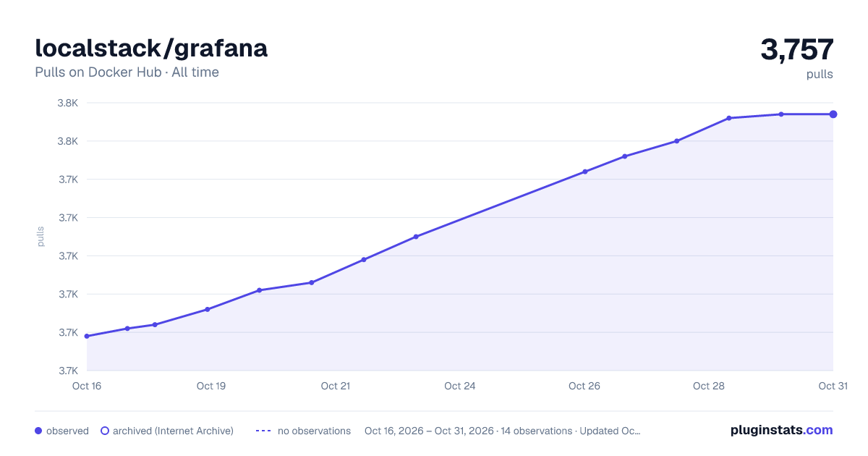Click the data point directly above Oct 26 label

tap(585, 172)
